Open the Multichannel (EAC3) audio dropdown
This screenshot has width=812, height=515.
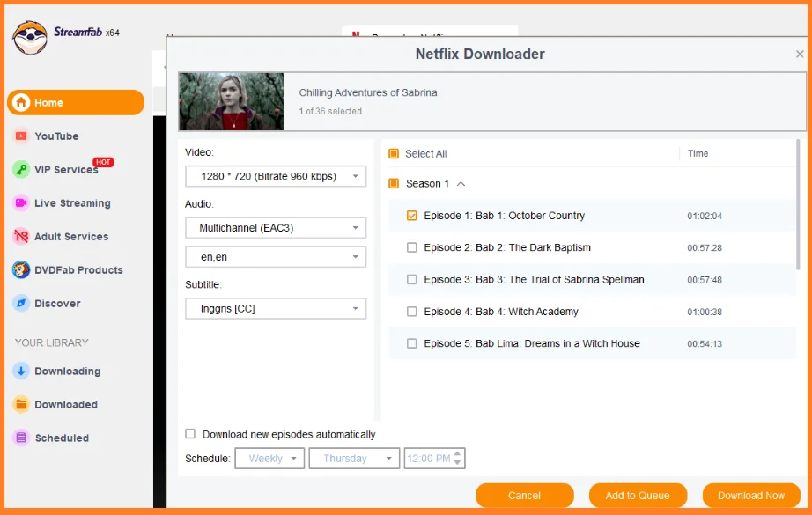point(276,228)
